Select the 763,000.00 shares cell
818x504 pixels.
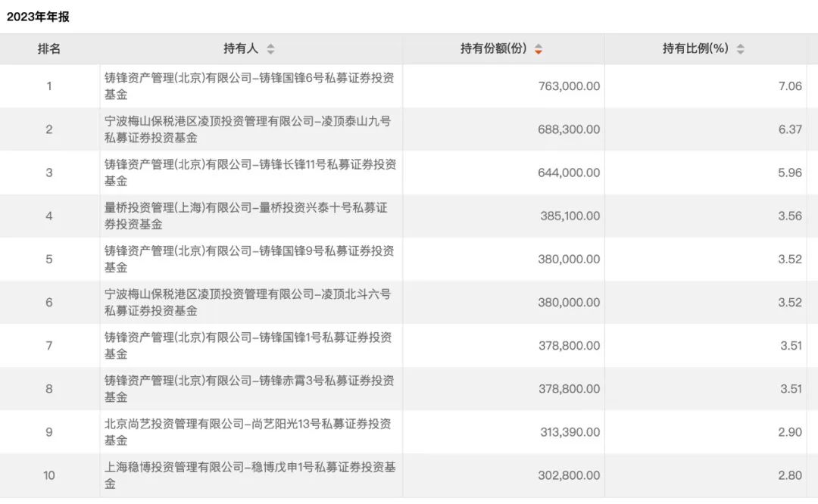[569, 86]
